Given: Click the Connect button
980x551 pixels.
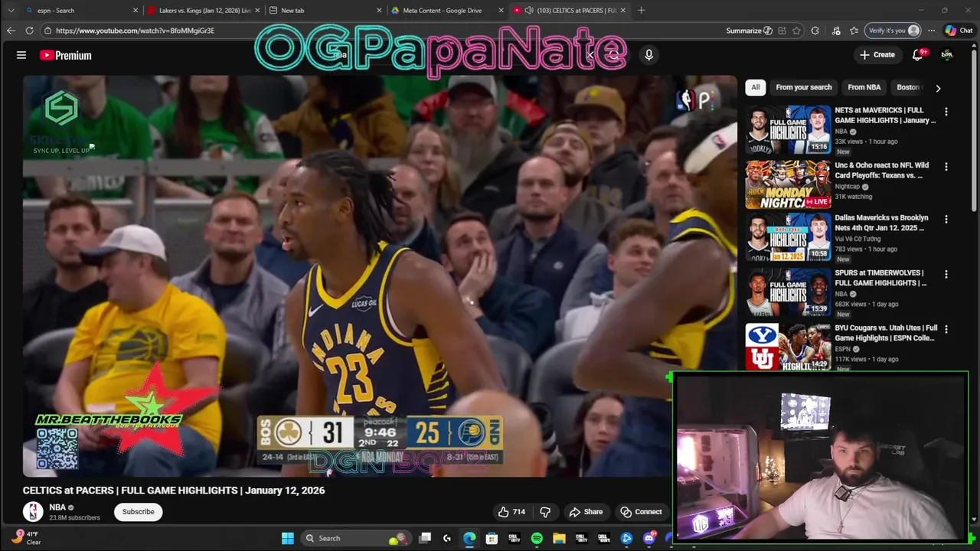Looking at the screenshot, I should coord(641,512).
